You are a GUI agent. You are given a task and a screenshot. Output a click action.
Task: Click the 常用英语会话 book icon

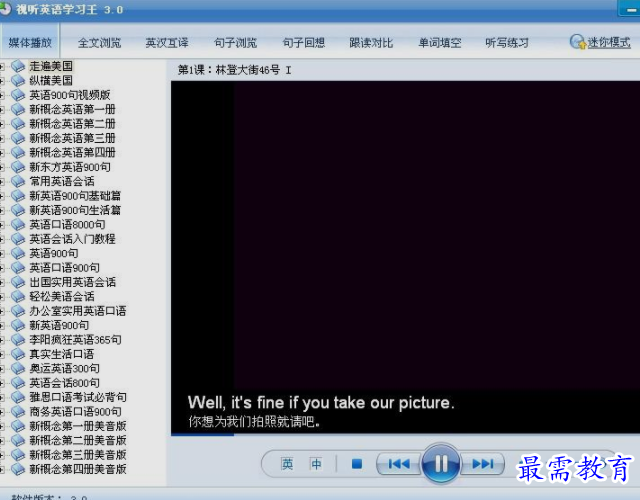point(18,181)
